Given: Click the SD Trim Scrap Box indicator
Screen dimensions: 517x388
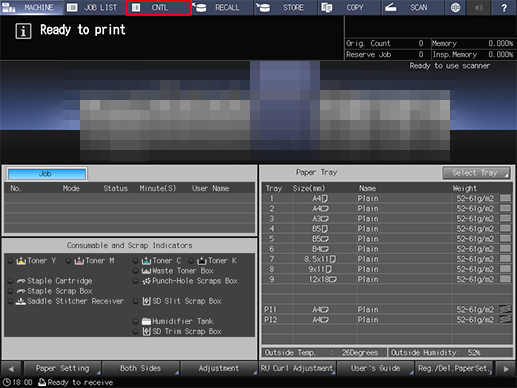Looking at the screenshot, I should (135, 332).
